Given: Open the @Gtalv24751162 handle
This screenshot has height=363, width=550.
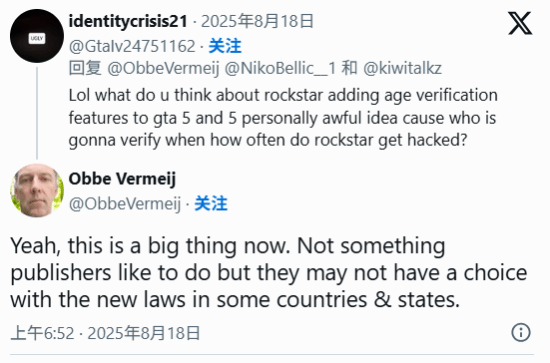Looking at the screenshot, I should tap(132, 46).
